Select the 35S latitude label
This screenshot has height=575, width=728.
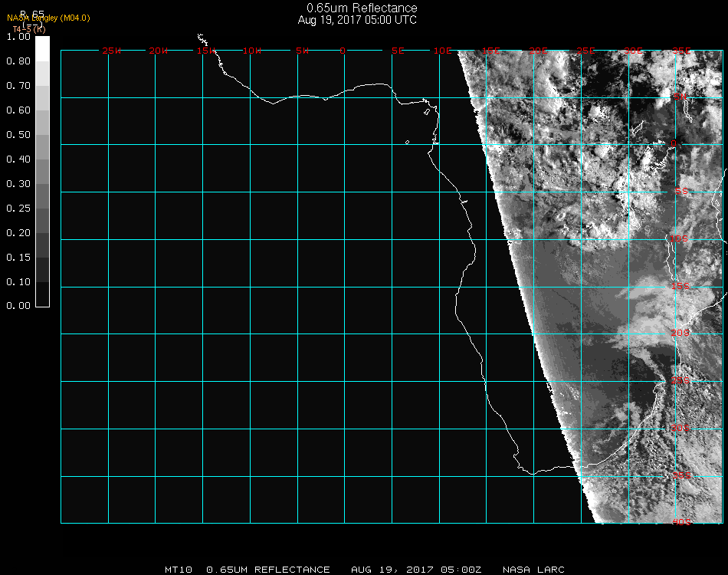(x=681, y=475)
